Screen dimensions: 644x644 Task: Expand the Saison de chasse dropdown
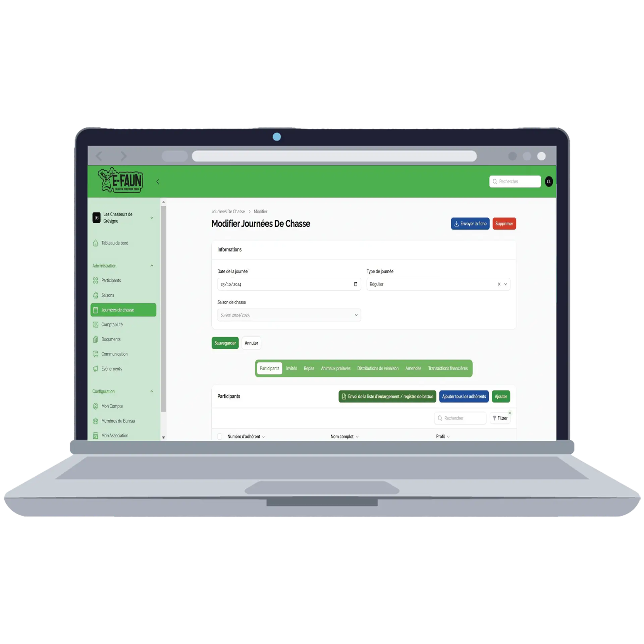point(356,314)
